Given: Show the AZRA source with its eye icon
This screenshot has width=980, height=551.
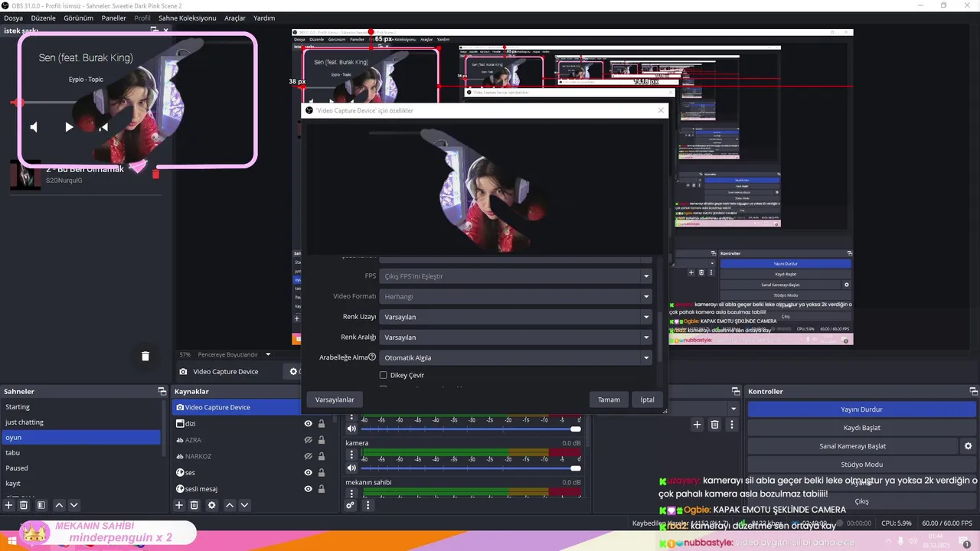Looking at the screenshot, I should point(309,440).
